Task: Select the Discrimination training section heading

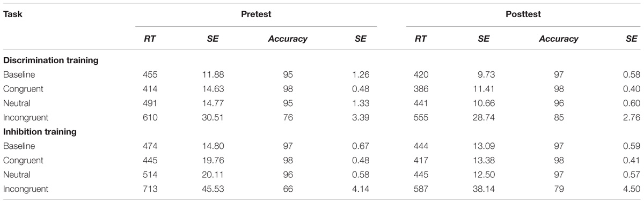Action: [x=50, y=61]
